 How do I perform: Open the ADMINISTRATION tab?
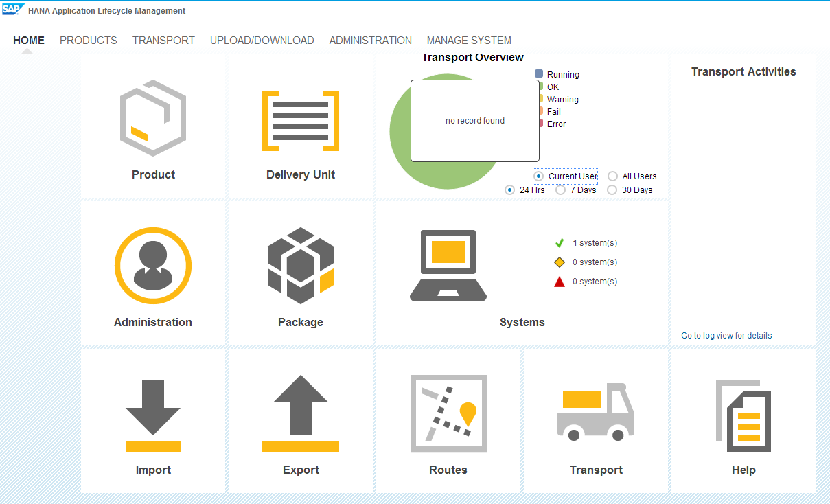click(x=371, y=41)
